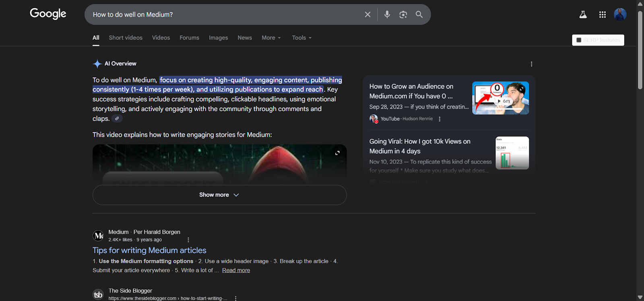Screen dimensions: 644x301
Task: Open 'How to Grow an Audience on Medium.com' link
Action: point(411,91)
